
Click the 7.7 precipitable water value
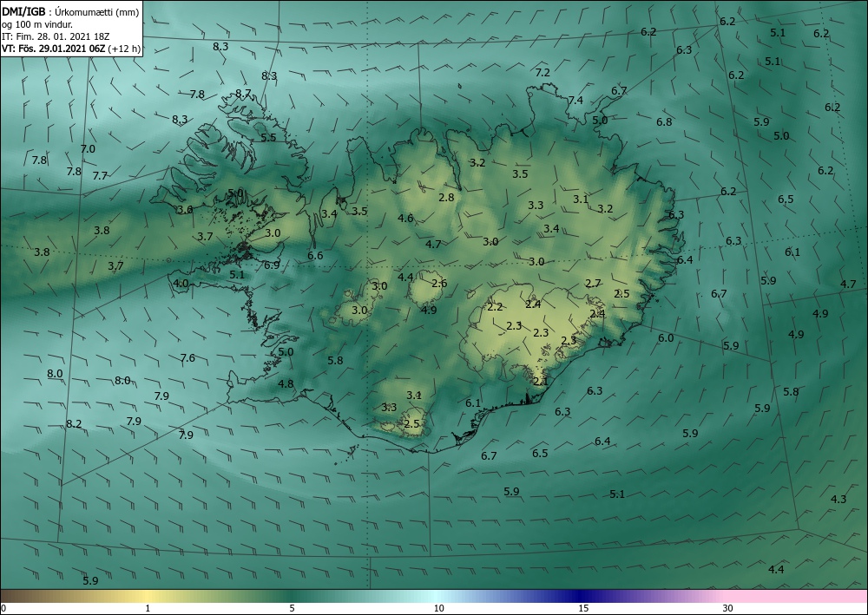coord(100,176)
